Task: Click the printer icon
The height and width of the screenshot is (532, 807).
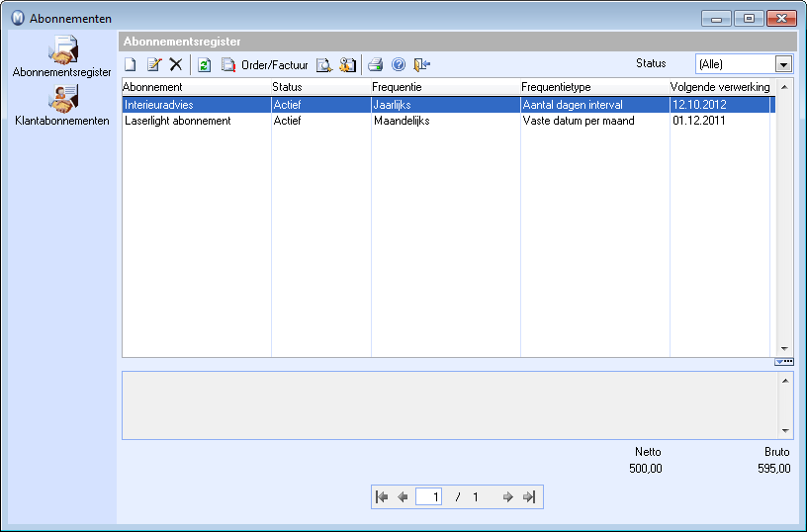Action: pos(376,65)
